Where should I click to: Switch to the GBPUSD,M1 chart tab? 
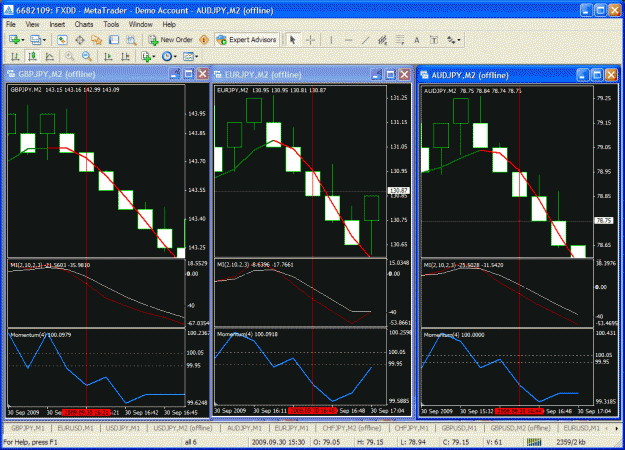point(459,428)
